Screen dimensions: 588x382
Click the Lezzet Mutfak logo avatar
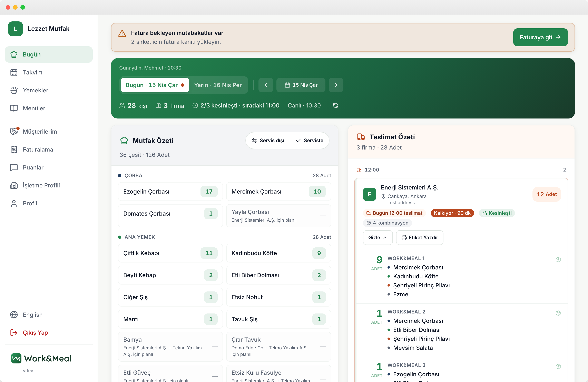15,29
